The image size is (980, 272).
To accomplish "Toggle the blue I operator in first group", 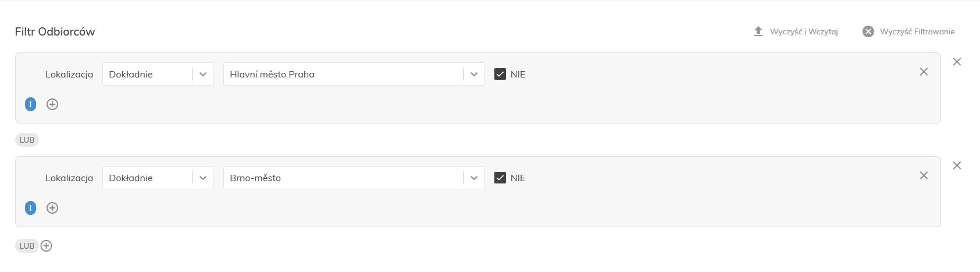I will click(x=30, y=104).
